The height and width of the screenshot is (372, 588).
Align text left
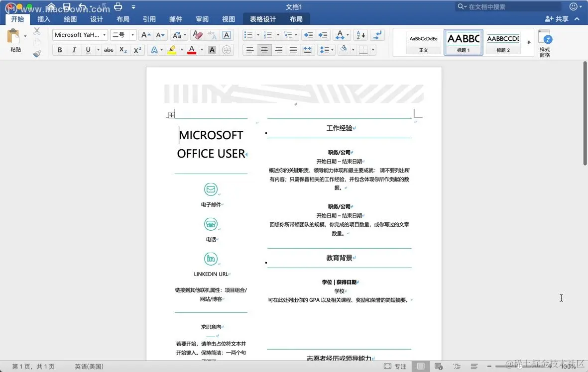pos(250,50)
